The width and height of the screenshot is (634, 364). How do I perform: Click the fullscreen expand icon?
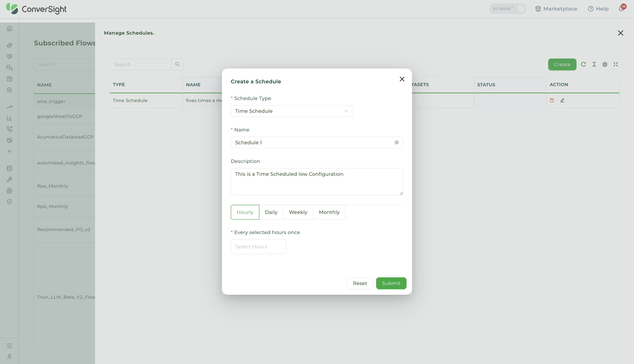[x=616, y=64]
